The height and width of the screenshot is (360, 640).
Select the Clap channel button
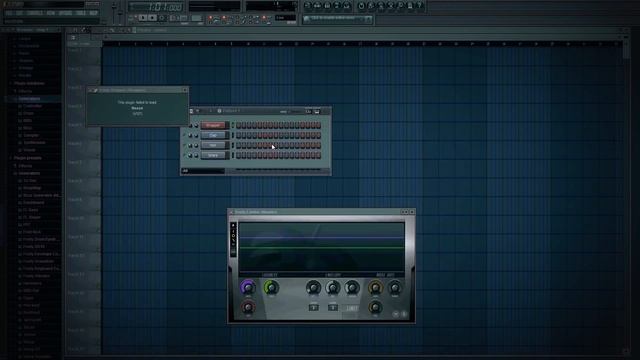213,135
